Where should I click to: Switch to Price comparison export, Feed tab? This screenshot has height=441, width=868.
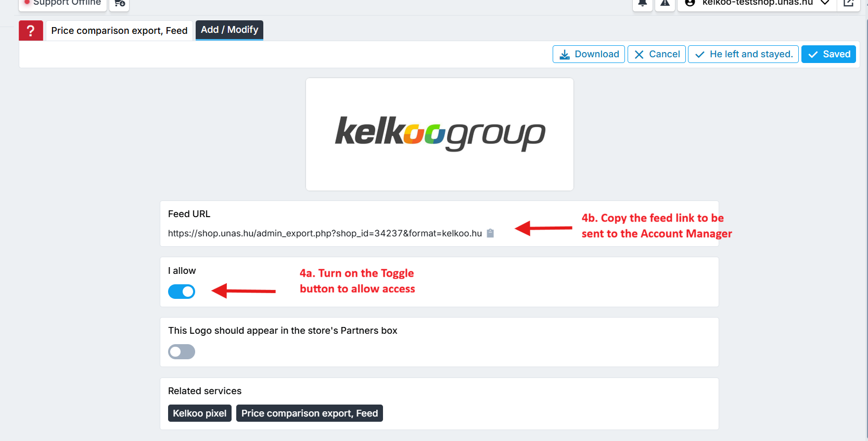(x=119, y=31)
